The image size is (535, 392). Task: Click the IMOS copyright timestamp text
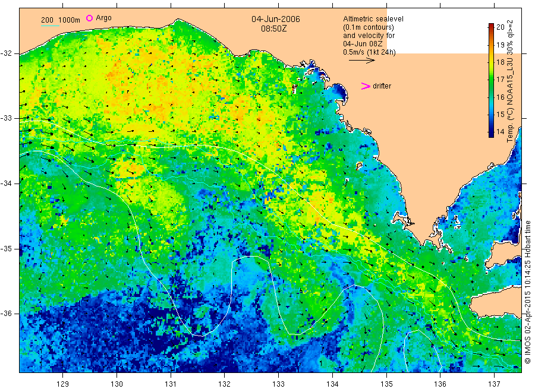[527, 292]
